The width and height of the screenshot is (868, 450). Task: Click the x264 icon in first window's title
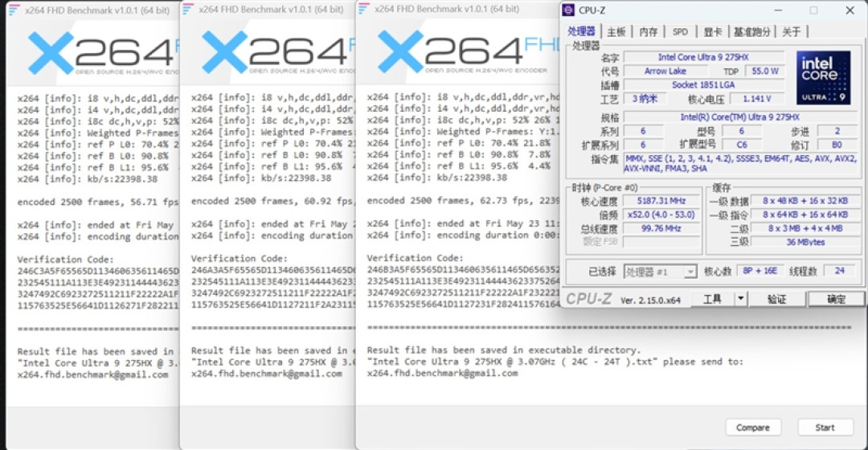click(x=14, y=10)
